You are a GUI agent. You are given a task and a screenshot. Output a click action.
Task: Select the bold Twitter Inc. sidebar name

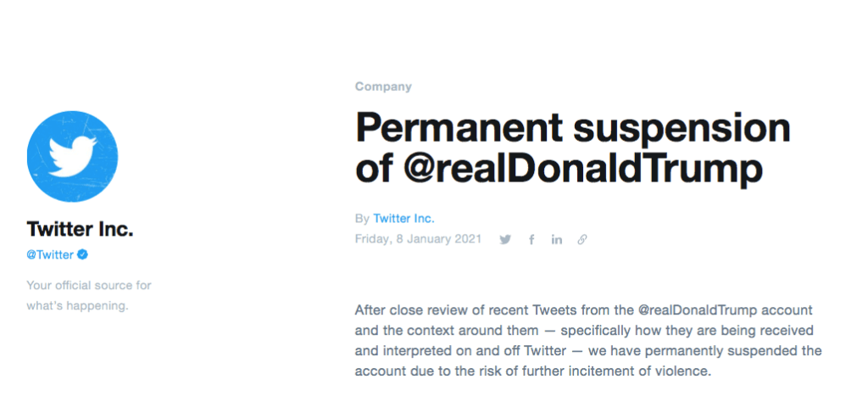click(80, 229)
